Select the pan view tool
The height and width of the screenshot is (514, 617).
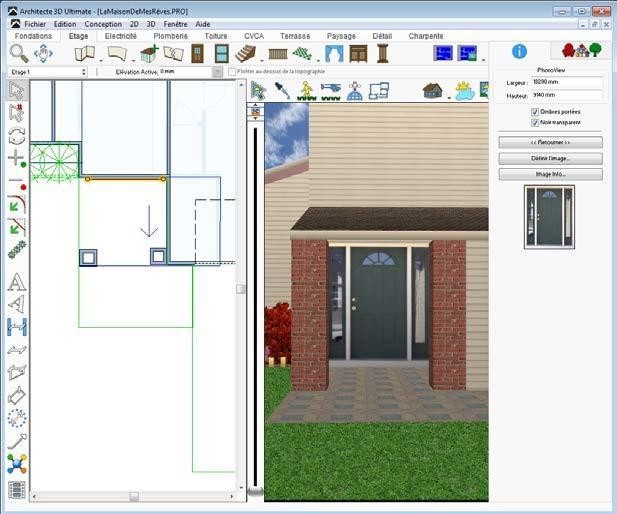click(x=43, y=53)
